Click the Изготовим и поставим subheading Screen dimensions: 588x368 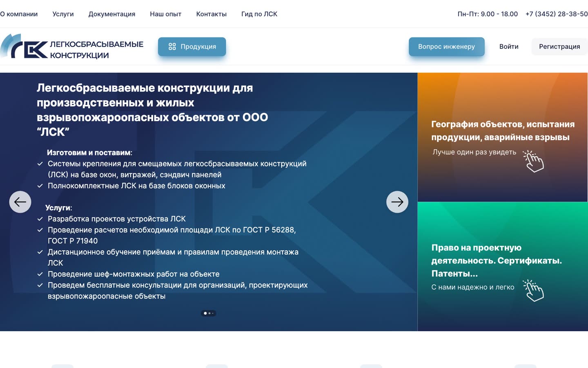89,153
